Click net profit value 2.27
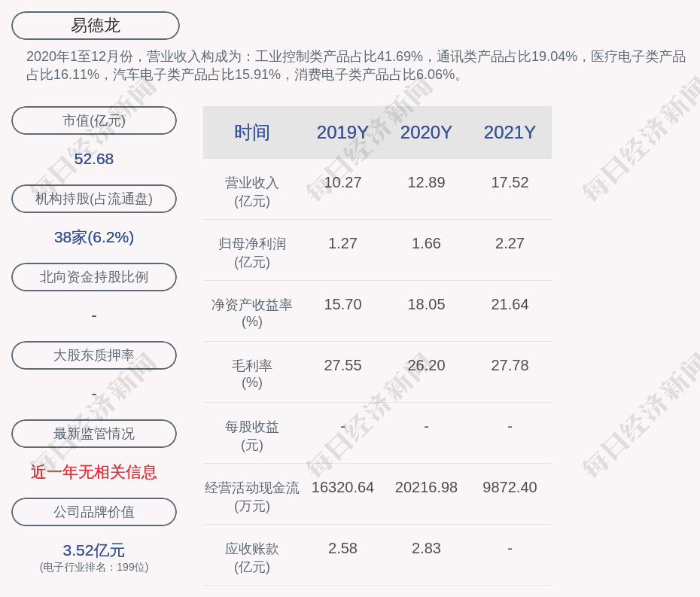This screenshot has height=597, width=700. [510, 243]
